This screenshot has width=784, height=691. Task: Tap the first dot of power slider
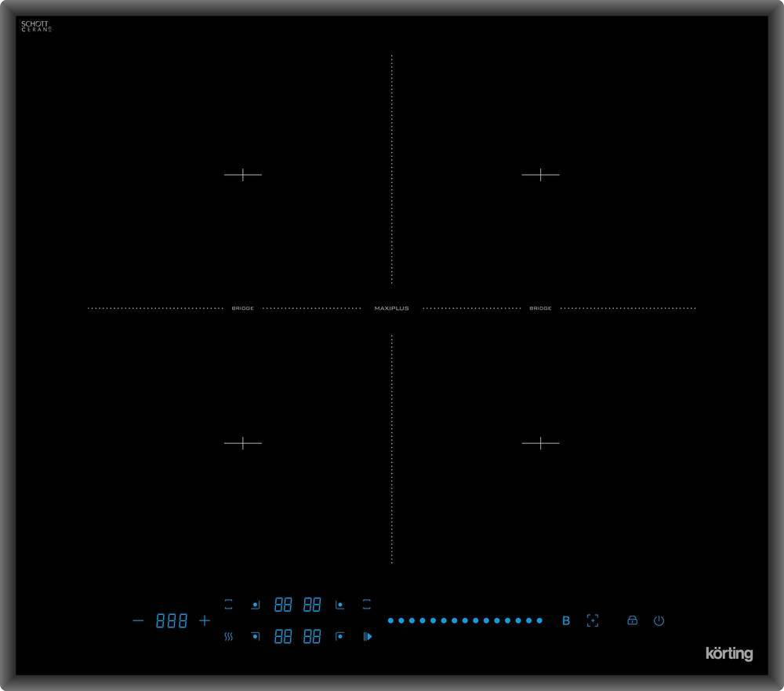(390, 620)
